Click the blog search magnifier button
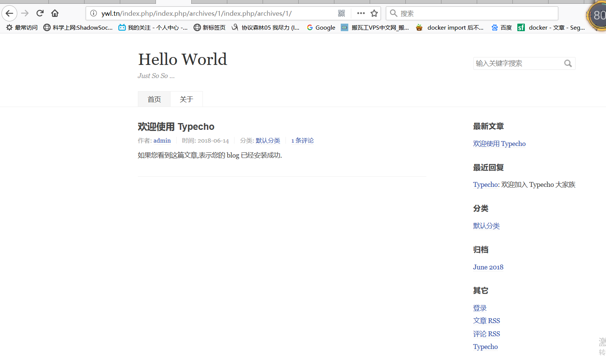Viewport: 606px width, 364px height. 568,63
